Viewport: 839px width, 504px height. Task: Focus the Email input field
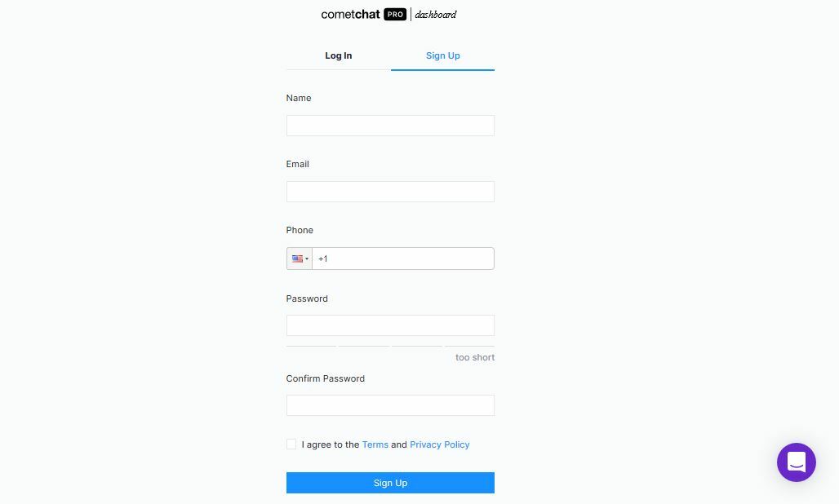[x=390, y=192]
